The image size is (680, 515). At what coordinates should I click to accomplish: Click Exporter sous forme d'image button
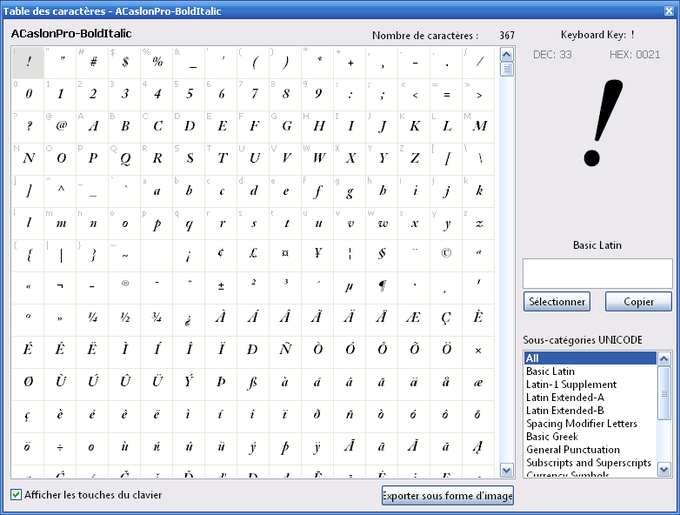[448, 495]
